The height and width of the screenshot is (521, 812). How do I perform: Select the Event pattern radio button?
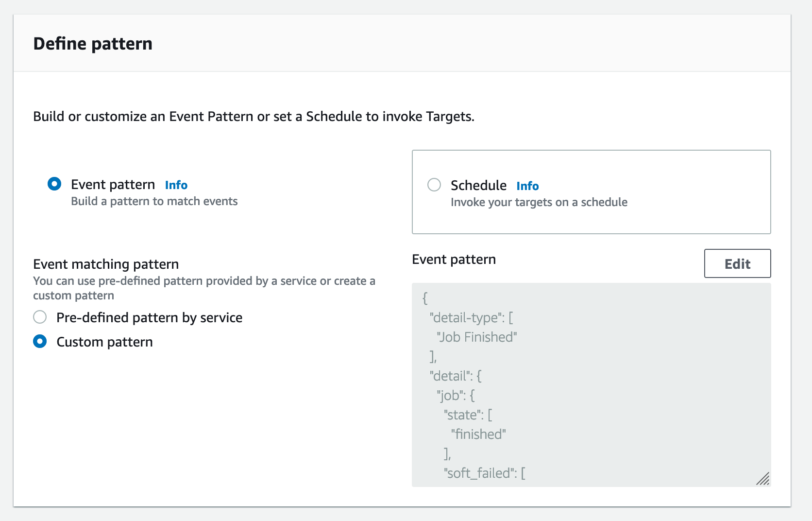54,184
